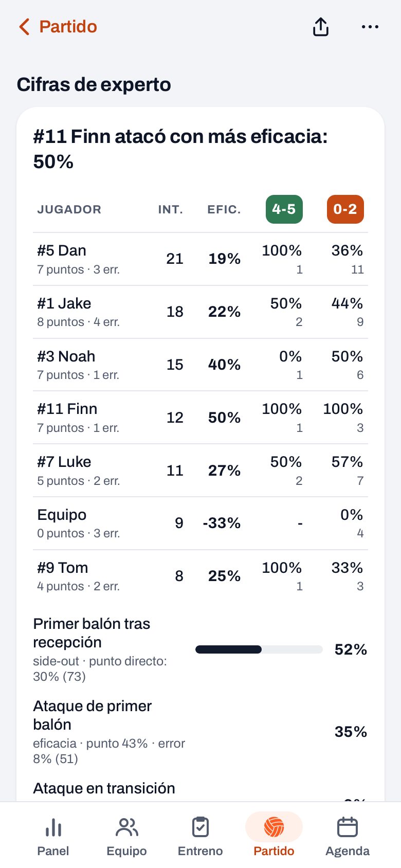The image size is (401, 868).
Task: Open the Entreno clipboard icon
Action: click(200, 827)
